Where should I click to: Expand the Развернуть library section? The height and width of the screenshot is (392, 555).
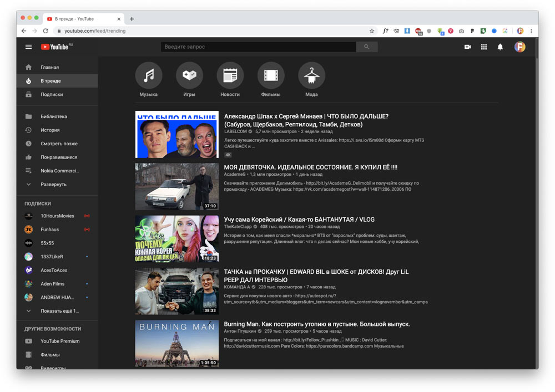click(53, 184)
